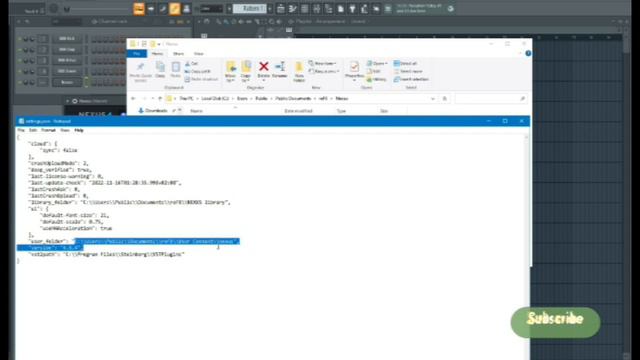This screenshot has height=360, width=640.
Task: Click Pin to Quick access icon
Action: click(140, 67)
